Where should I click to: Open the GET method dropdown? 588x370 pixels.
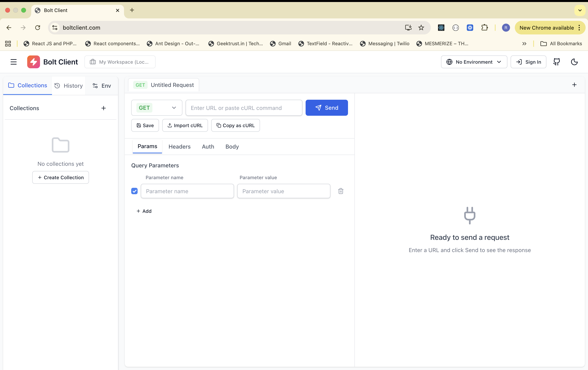tap(156, 108)
